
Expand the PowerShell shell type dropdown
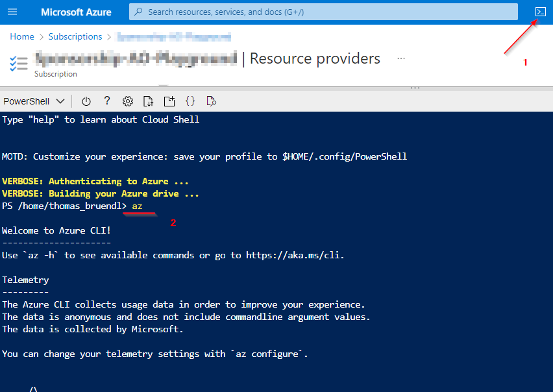click(34, 101)
